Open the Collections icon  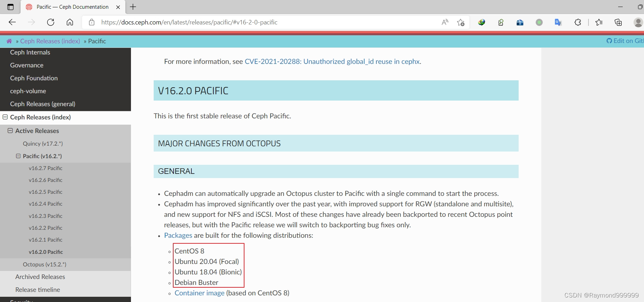[618, 22]
